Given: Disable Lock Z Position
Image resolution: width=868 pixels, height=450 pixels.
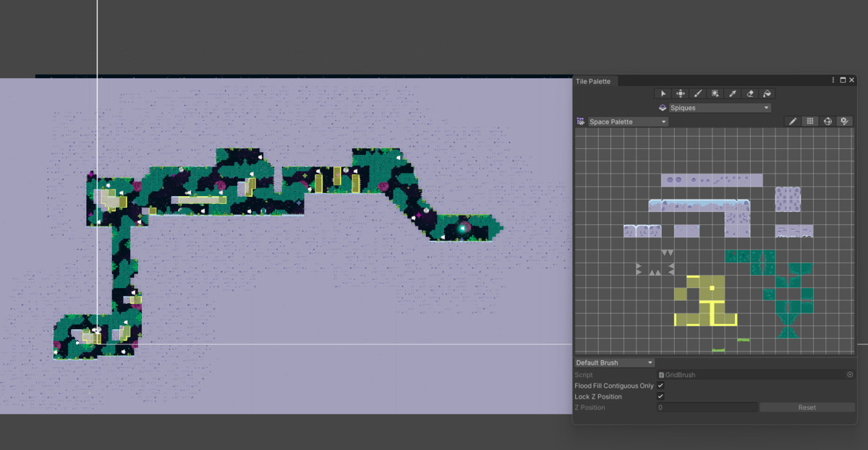Looking at the screenshot, I should pyautogui.click(x=660, y=396).
